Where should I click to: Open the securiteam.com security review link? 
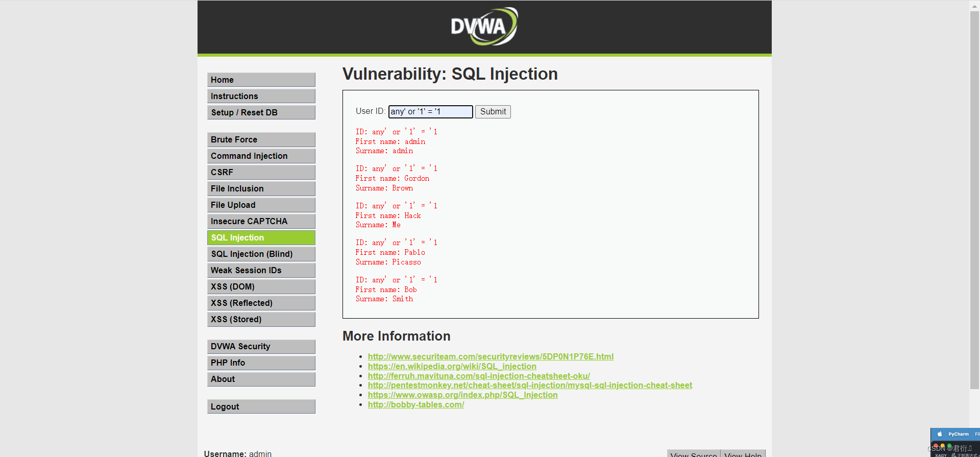click(491, 356)
